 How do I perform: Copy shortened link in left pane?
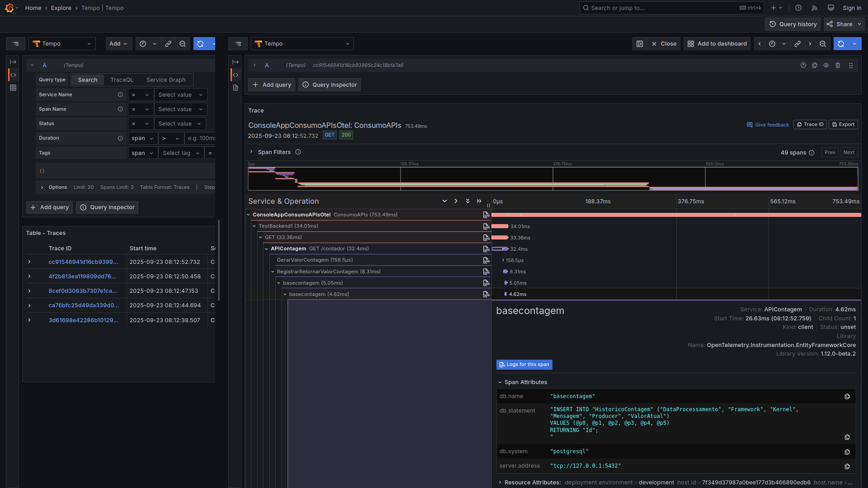pos(168,44)
